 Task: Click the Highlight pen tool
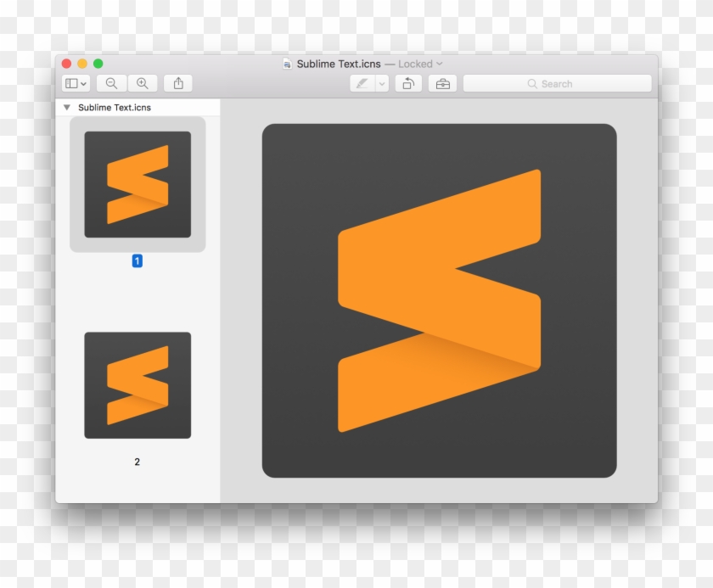click(362, 83)
